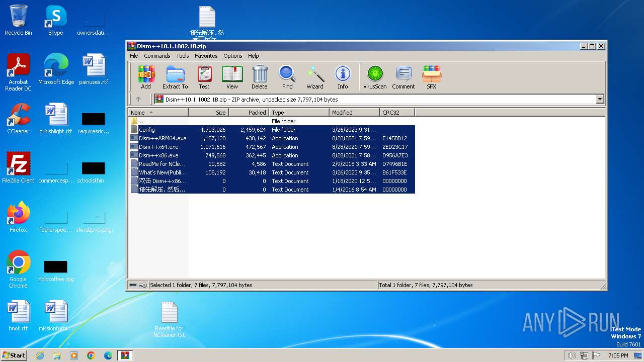Select the 双击 Dism++x86... file row
The image size is (644, 362).
tap(272, 181)
